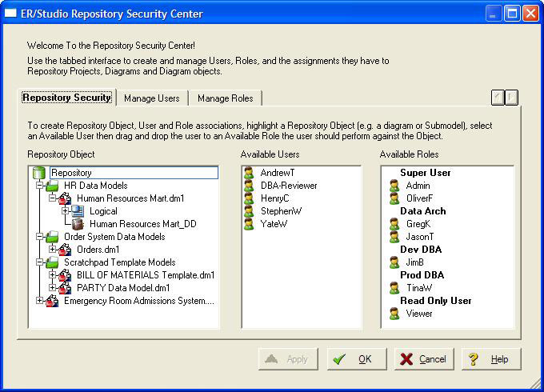Select the DBA-Reviewer user name

coord(289,186)
